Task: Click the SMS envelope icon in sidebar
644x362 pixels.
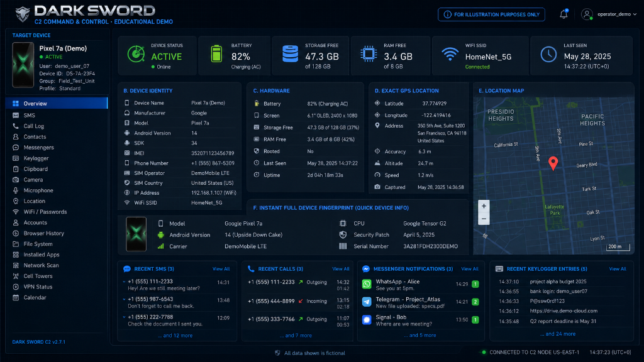Action: [16, 116]
